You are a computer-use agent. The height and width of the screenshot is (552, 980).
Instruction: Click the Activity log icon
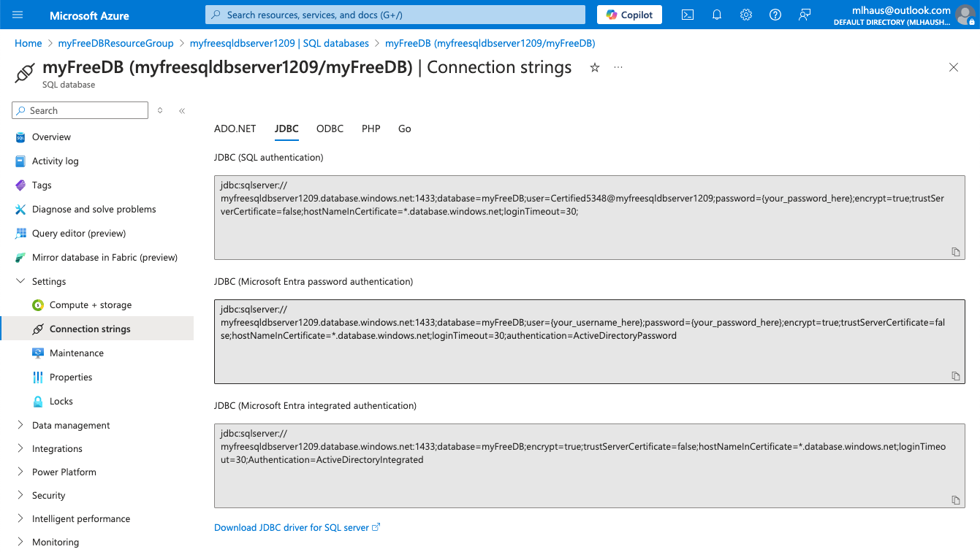tap(20, 161)
